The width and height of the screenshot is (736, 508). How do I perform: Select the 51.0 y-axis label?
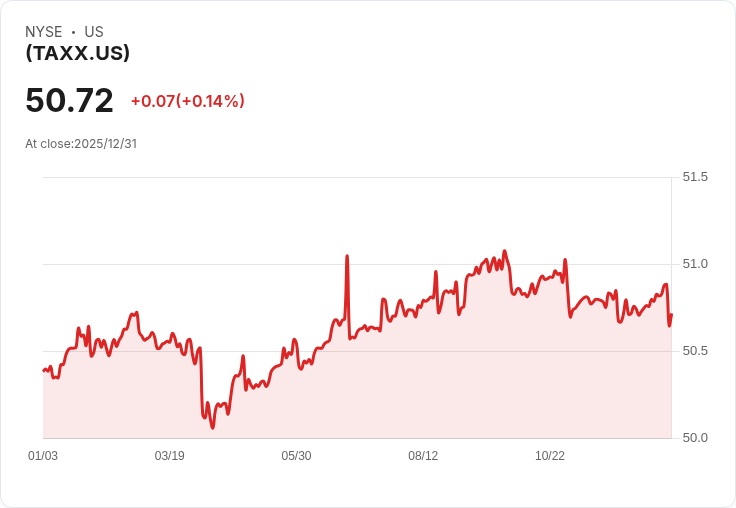click(695, 264)
